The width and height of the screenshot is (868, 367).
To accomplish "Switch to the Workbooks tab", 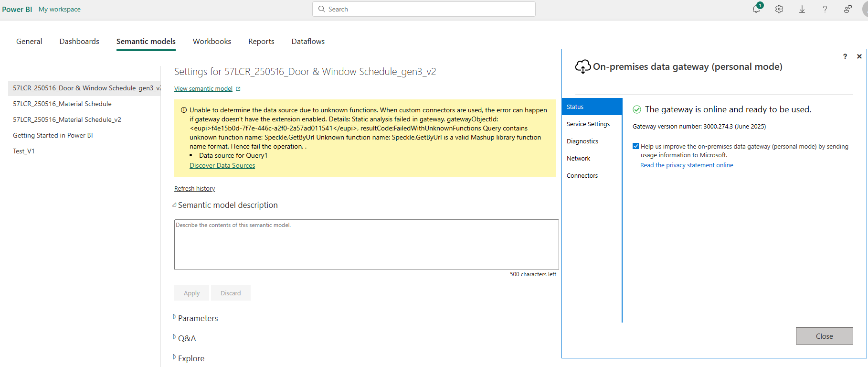I will 212,42.
